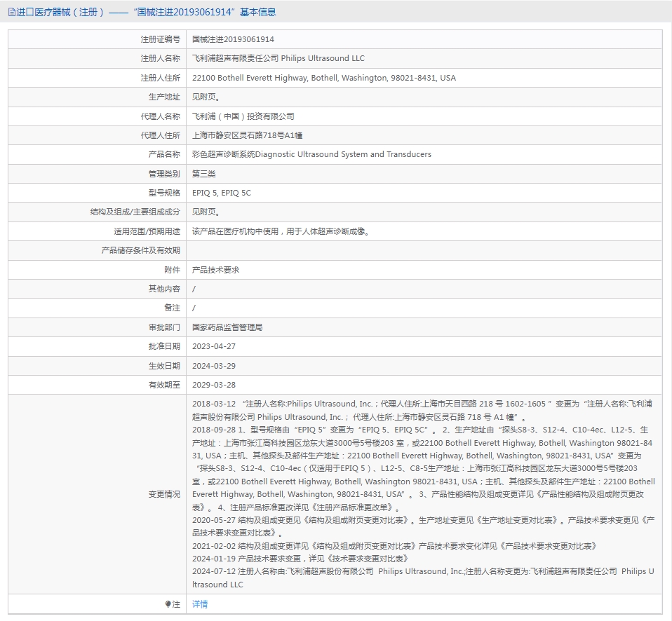
Task: Click the 注册人名称 row label
Action: (161, 58)
